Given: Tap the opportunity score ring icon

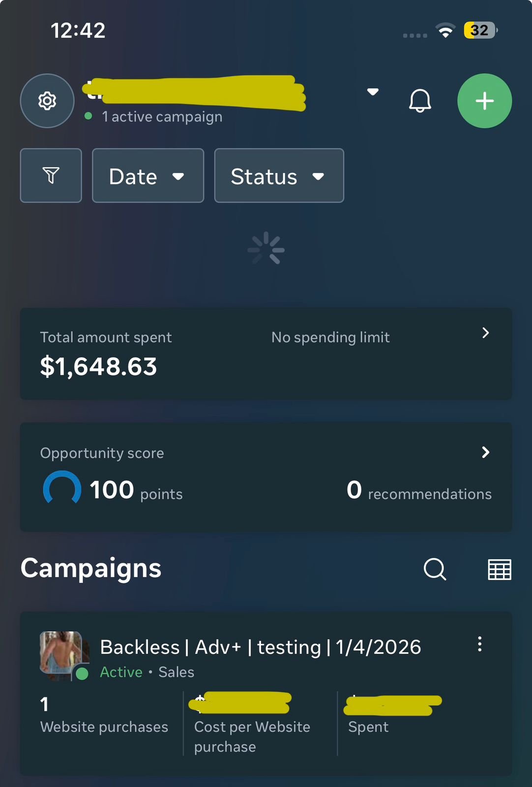Looking at the screenshot, I should pyautogui.click(x=62, y=489).
